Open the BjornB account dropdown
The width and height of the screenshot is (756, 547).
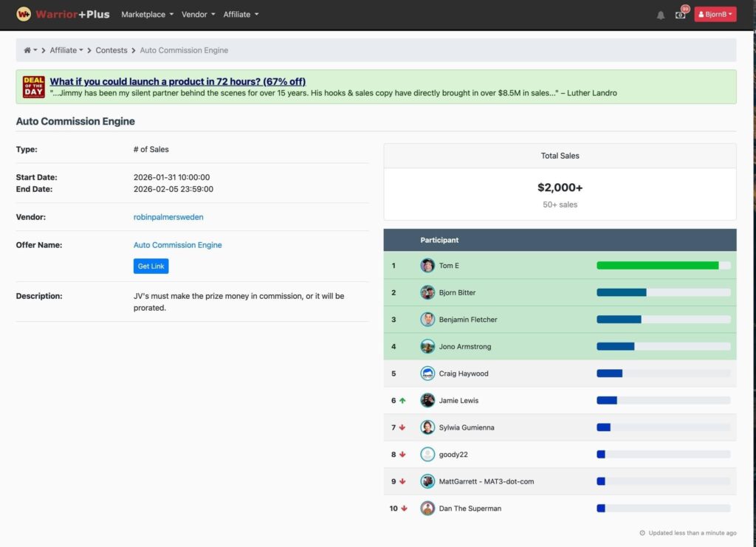point(715,14)
